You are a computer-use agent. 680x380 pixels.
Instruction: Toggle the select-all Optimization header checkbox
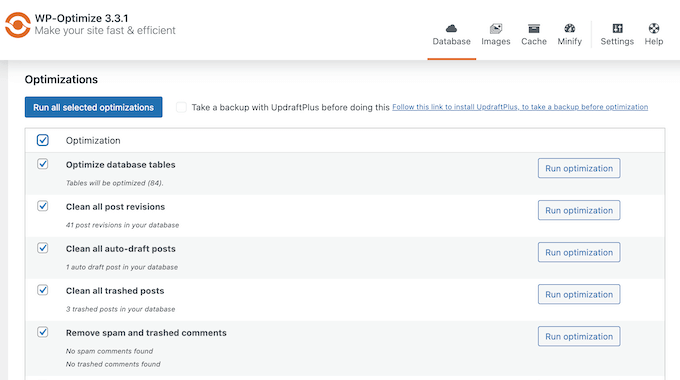42,140
